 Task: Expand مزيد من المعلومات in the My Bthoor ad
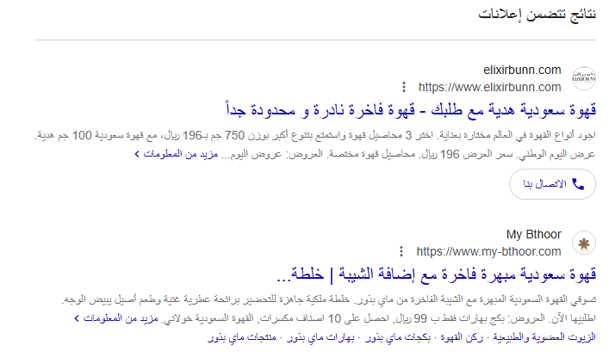click(x=116, y=318)
